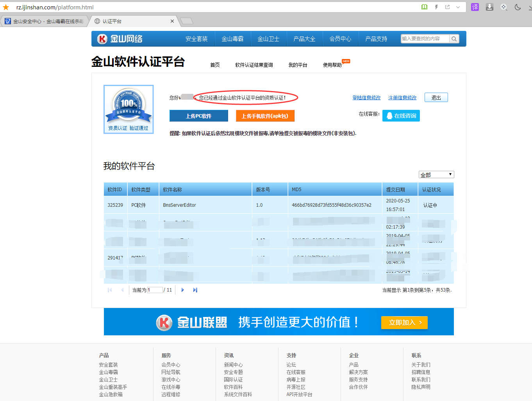Click the game controller icon in the browser toolbar
The image size is (532, 401).
(504, 7)
